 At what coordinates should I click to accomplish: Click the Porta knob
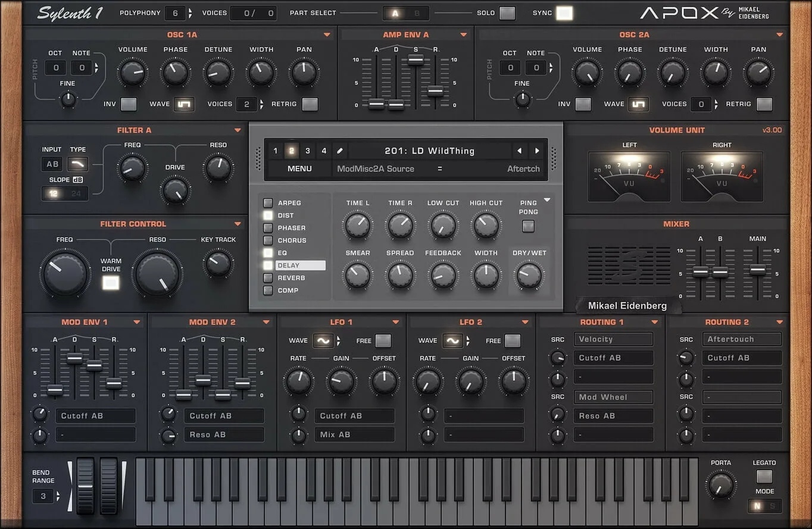coord(720,484)
